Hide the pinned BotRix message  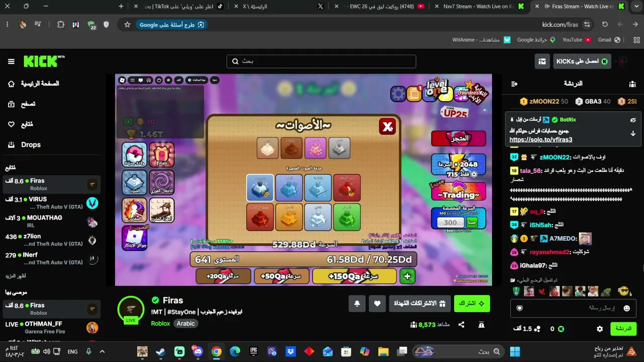tap(633, 120)
